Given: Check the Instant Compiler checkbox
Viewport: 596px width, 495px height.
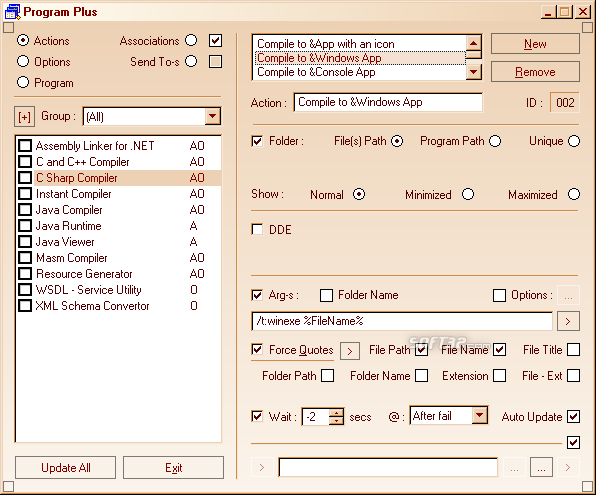Looking at the screenshot, I should 25,194.
